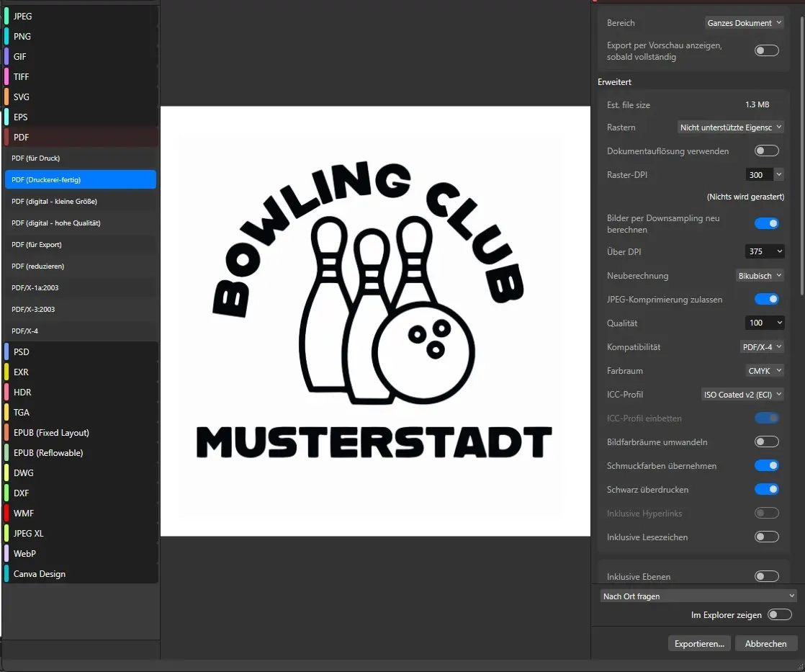Pick the EPS export format

[x=81, y=117]
